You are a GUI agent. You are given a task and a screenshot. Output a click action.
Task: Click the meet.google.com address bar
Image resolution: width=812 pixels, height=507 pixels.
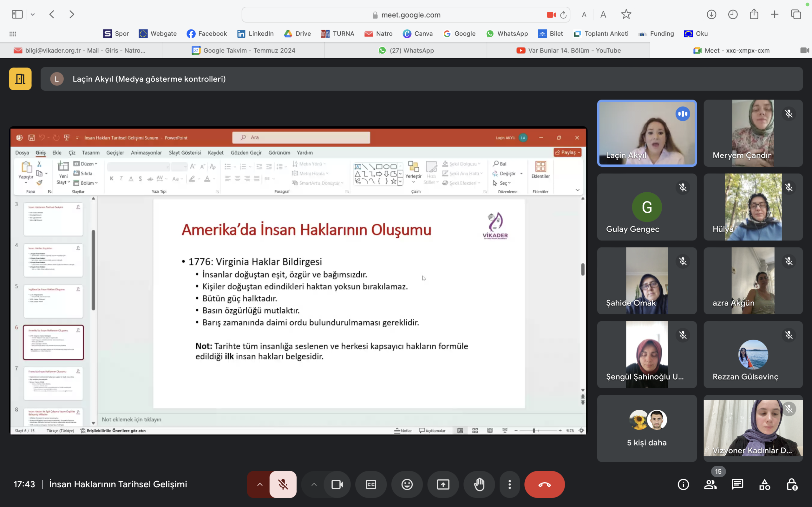pyautogui.click(x=410, y=15)
